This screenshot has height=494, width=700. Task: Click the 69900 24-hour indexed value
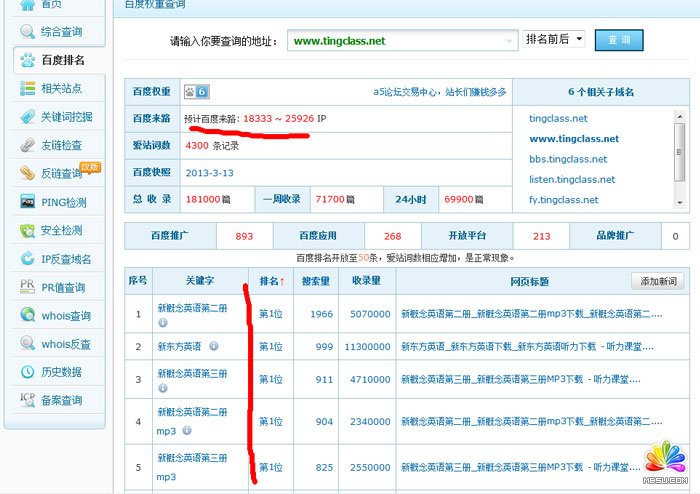[x=458, y=199]
